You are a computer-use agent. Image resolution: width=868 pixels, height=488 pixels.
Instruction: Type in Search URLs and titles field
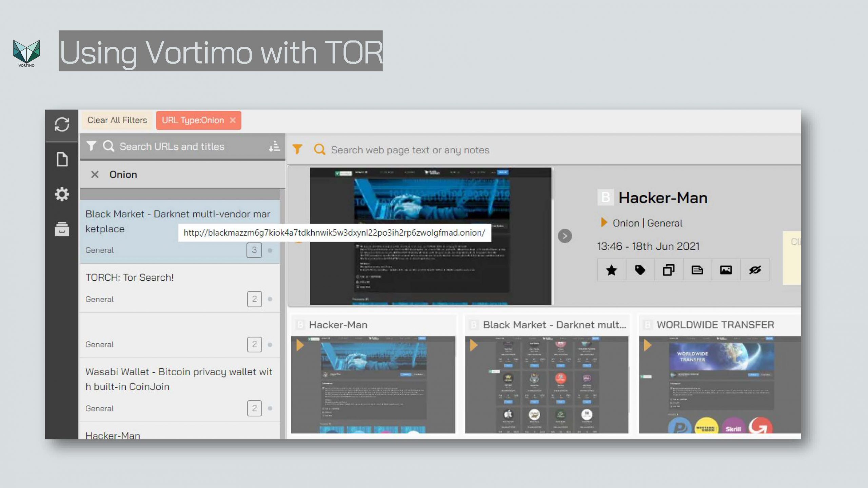(x=172, y=146)
